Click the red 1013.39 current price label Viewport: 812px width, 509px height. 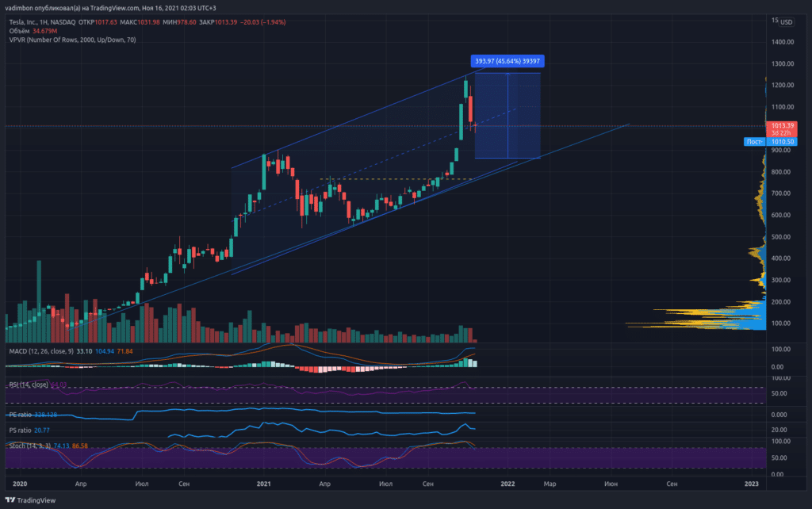780,125
